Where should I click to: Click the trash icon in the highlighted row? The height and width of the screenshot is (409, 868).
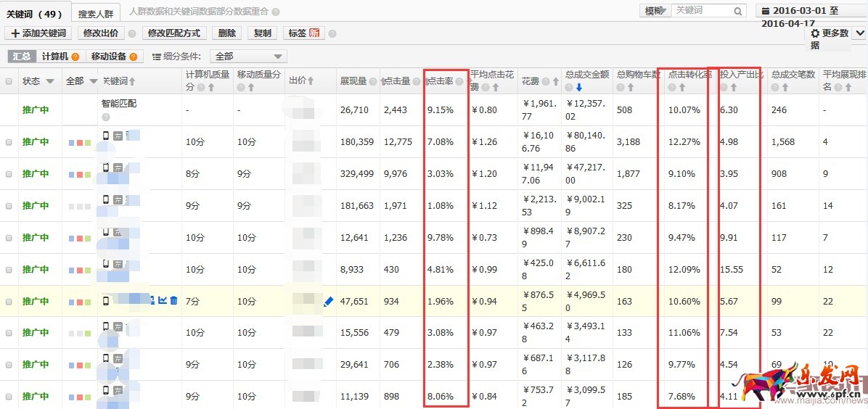tap(173, 300)
